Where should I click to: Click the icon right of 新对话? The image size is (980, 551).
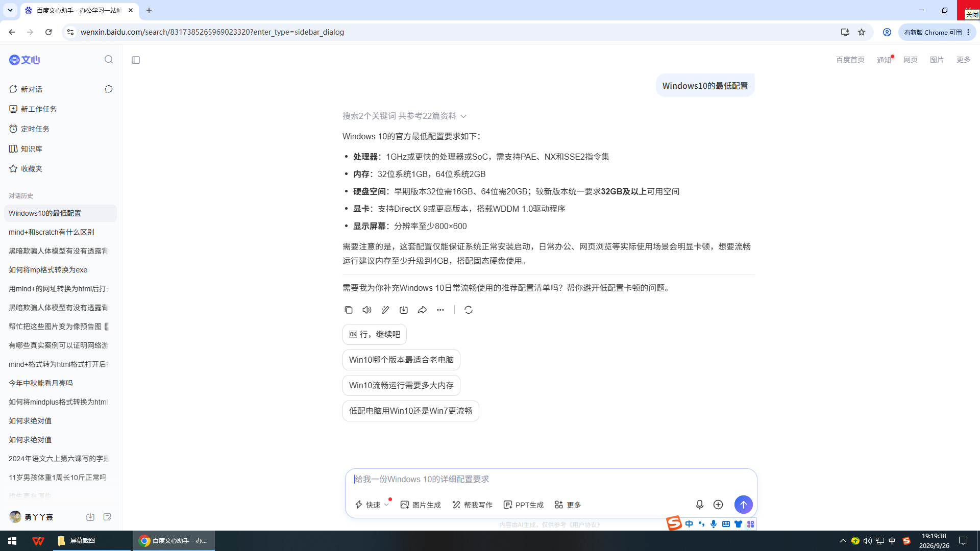pyautogui.click(x=109, y=89)
